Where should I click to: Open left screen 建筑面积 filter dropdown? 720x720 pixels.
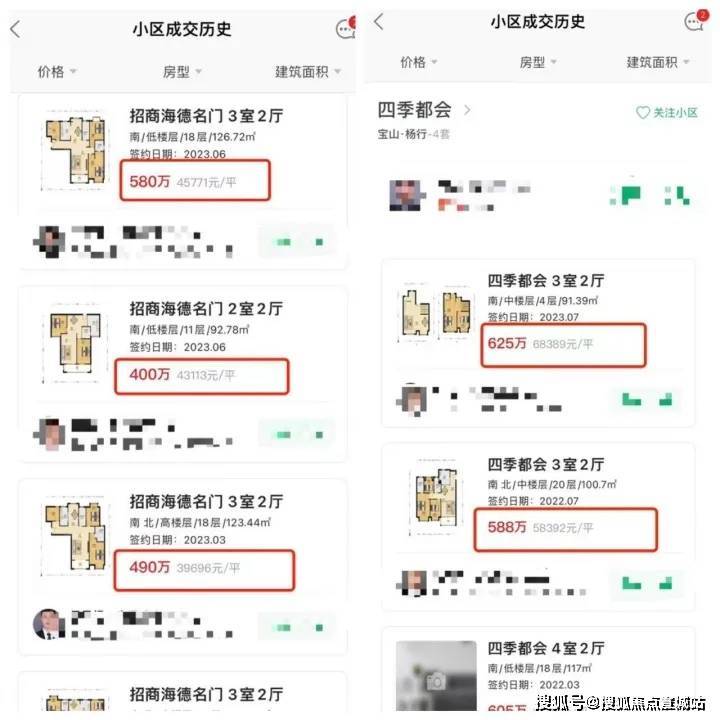pyautogui.click(x=308, y=72)
